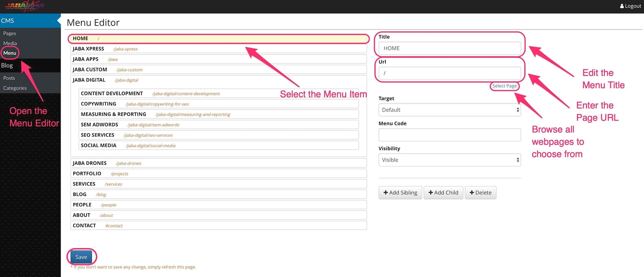This screenshot has height=277, width=644.
Task: Open Media in the CMS sidebar
Action: coord(10,43)
